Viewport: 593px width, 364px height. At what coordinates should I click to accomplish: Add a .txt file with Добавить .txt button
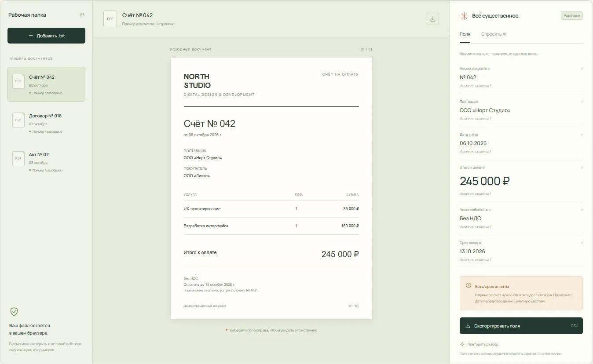pos(46,36)
